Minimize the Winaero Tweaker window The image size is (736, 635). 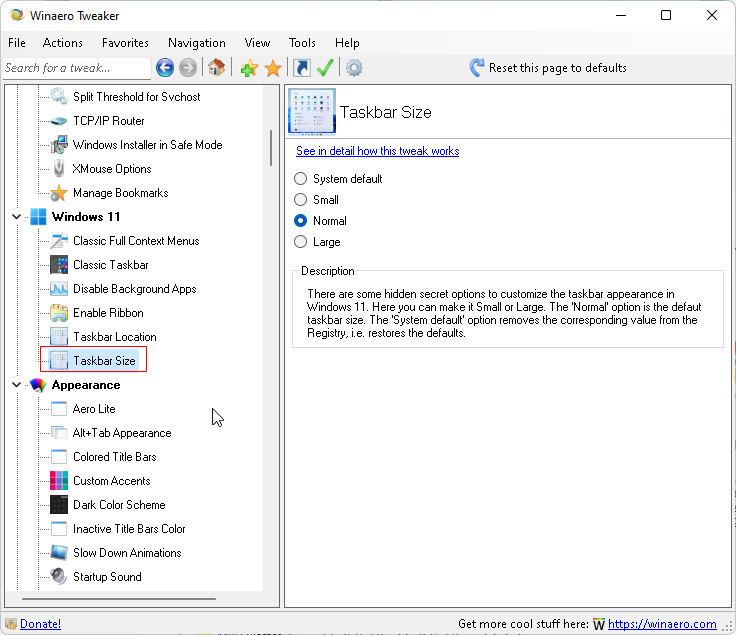click(621, 15)
